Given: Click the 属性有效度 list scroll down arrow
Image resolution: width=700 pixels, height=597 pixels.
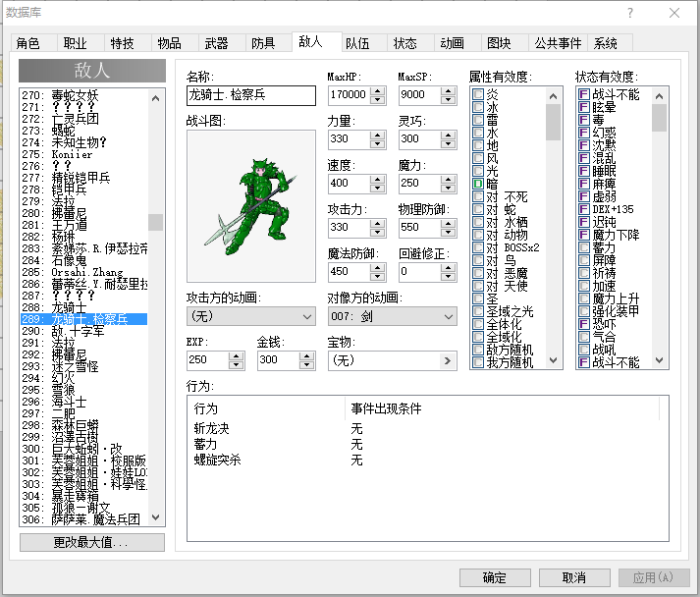Looking at the screenshot, I should (553, 360).
